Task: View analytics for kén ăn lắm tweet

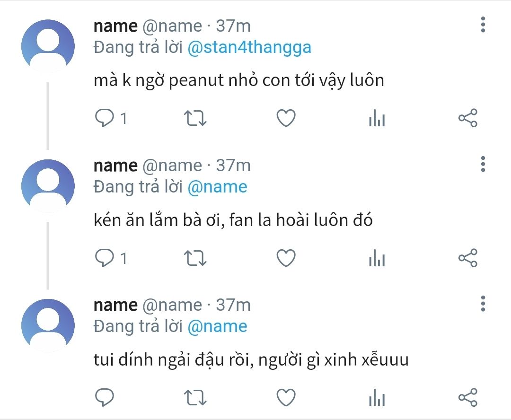Action: [377, 258]
